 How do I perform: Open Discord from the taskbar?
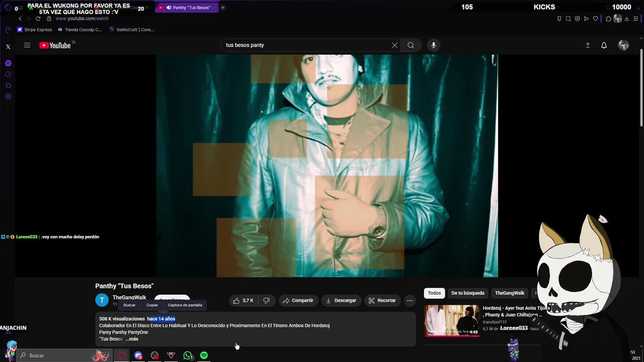click(138, 355)
